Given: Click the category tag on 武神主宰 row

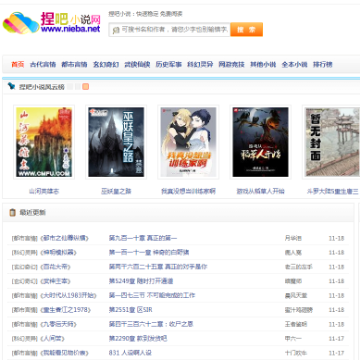Looking at the screenshot, I should [x=25, y=282].
